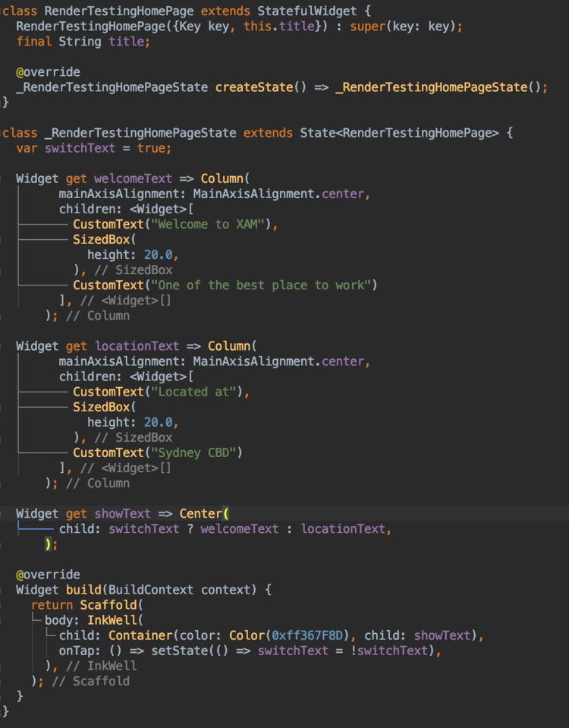
Task: Click the 'setState' call
Action: tap(179, 651)
